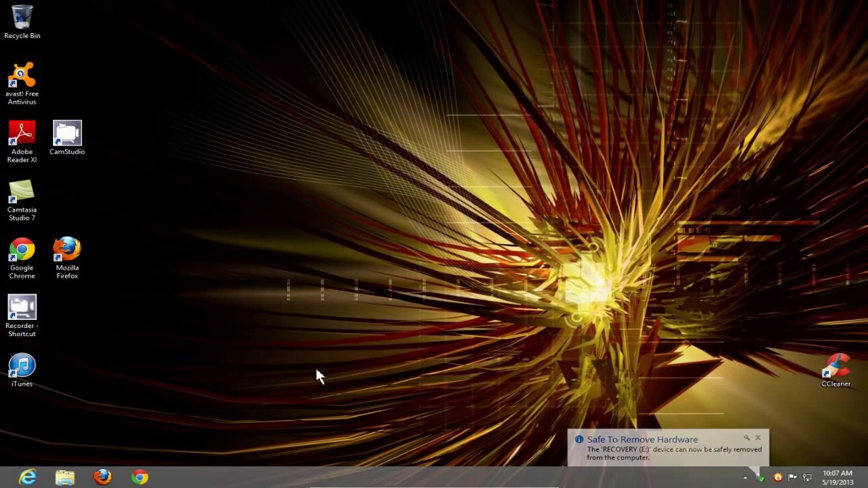The height and width of the screenshot is (488, 868).
Task: Select the avast! Free Antivirus shortcut
Action: click(22, 84)
